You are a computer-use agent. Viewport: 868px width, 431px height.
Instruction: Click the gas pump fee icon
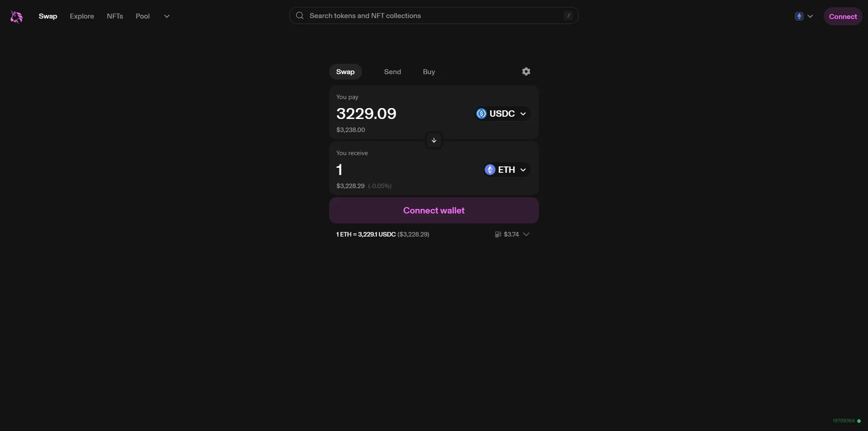pos(498,234)
